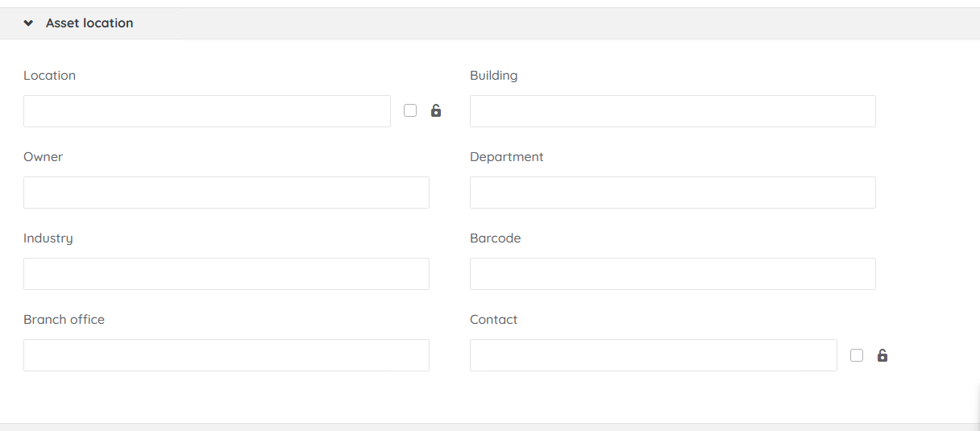Enable the checkbox next to Contact field
Screen dimensions: 980x431
click(x=857, y=355)
